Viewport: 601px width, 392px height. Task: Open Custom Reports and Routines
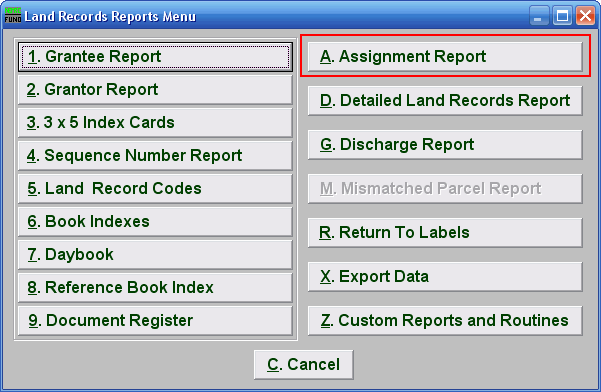tap(445, 321)
